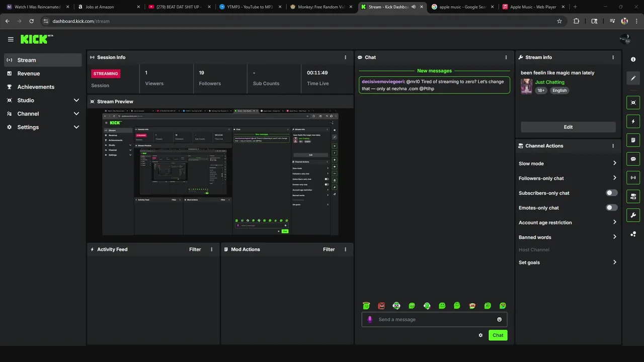Open Stream info three-dot options
This screenshot has height=362, width=644.
click(x=613, y=57)
